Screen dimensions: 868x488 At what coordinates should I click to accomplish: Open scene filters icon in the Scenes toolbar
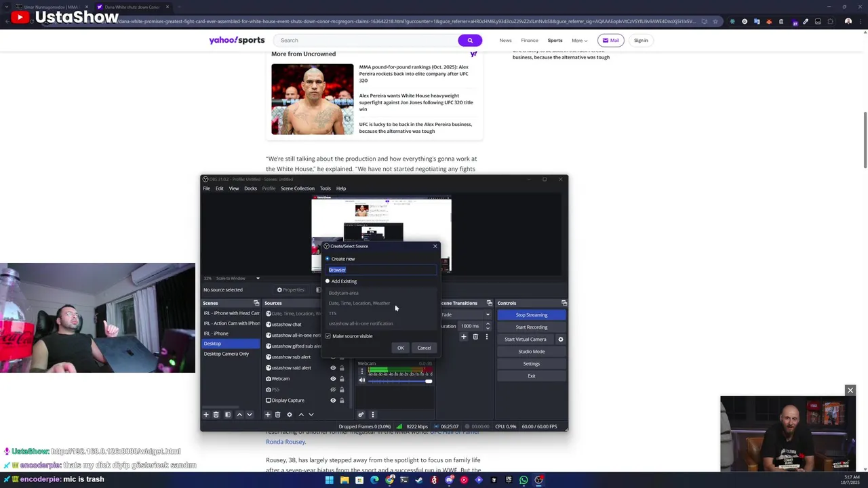point(228,414)
